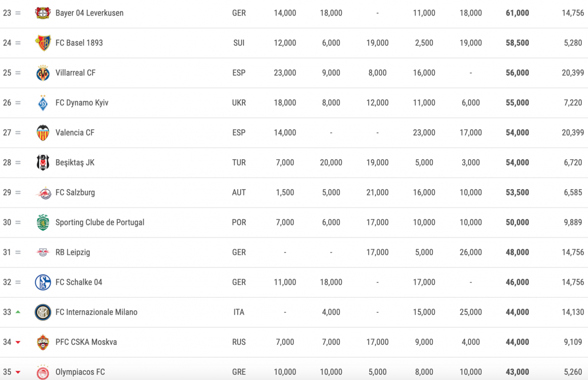Open the Sporting Clube de Portugal link
This screenshot has width=588, height=380.
pos(100,222)
